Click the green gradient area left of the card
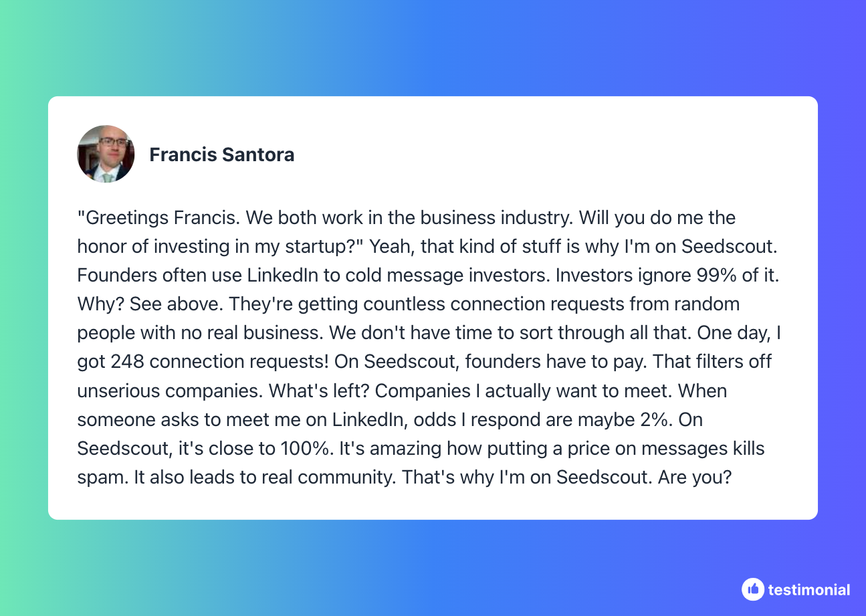This screenshot has width=866, height=616. click(23, 308)
